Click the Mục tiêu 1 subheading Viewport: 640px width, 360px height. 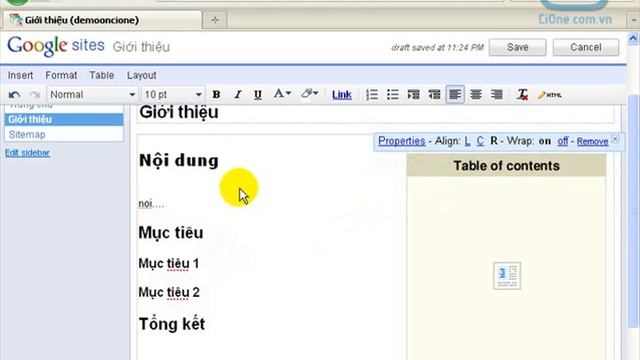[x=169, y=264]
